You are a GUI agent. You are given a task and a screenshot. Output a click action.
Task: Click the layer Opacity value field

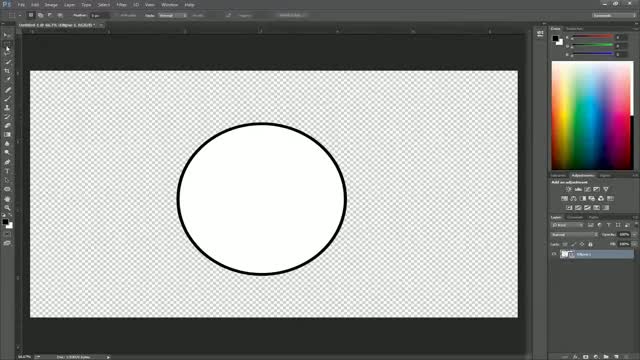tap(624, 235)
